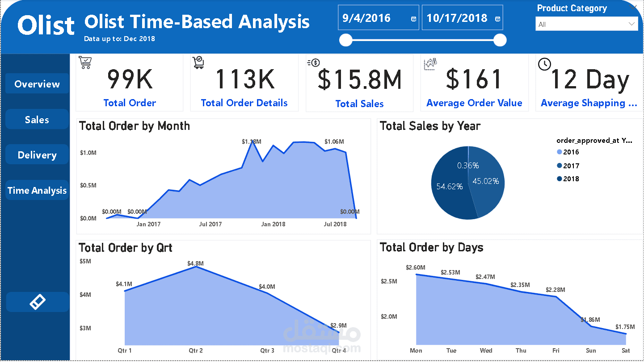
Task: Click the Jul 2017 axis label
Action: click(210, 224)
